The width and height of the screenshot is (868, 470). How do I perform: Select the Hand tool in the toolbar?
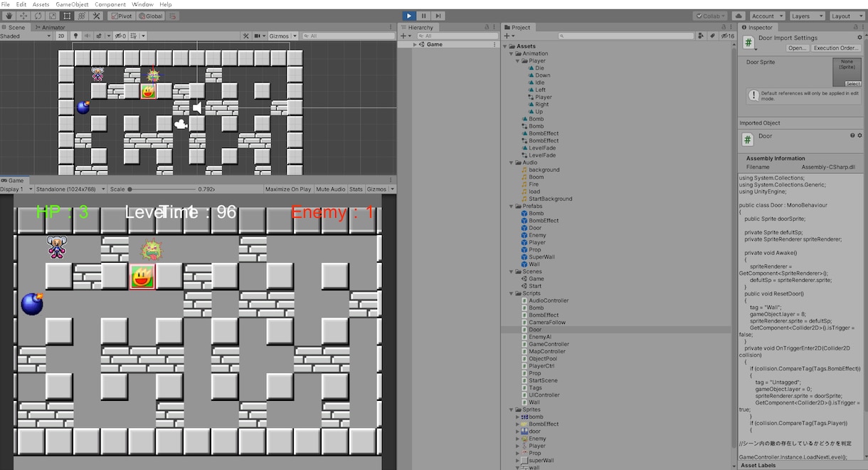point(9,16)
